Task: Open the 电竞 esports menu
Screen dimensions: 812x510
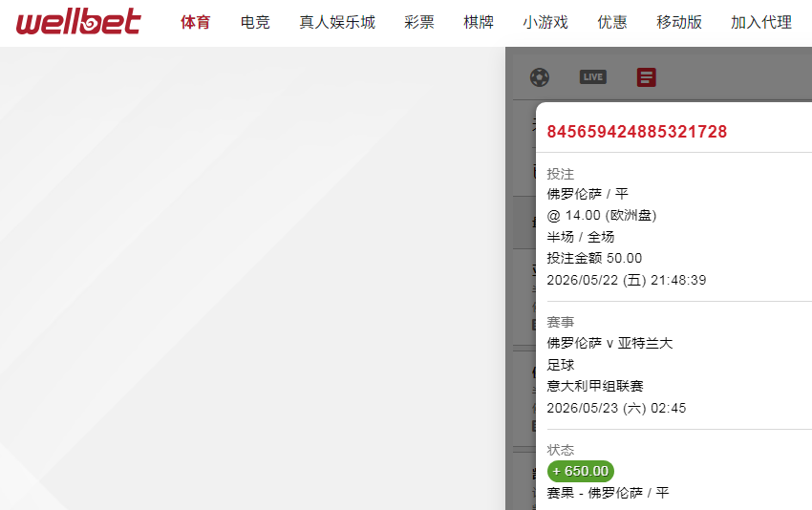Action: (x=255, y=22)
